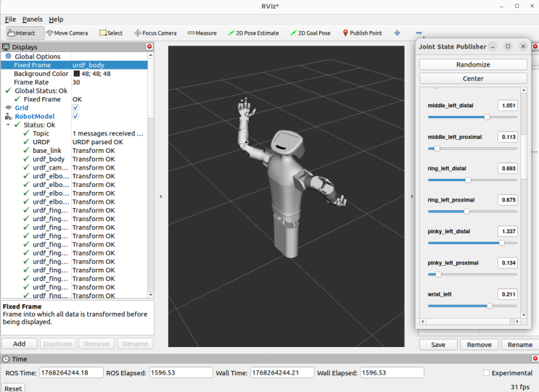
Task: Enable the Experimental checkbox
Action: 486,372
